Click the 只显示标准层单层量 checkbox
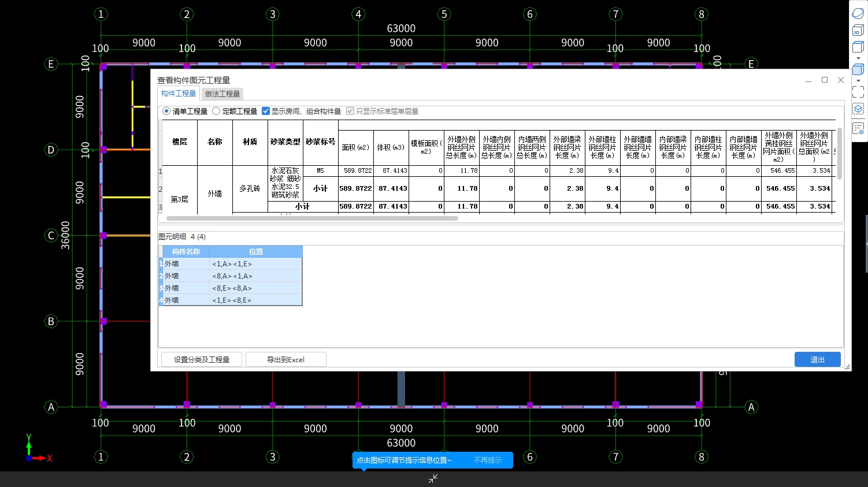This screenshot has width=868, height=487. tap(350, 111)
